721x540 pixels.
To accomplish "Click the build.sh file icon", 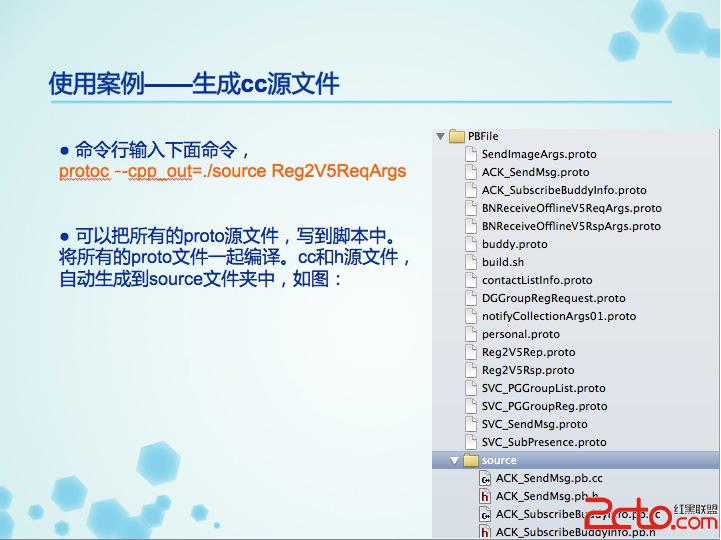I will 471,262.
